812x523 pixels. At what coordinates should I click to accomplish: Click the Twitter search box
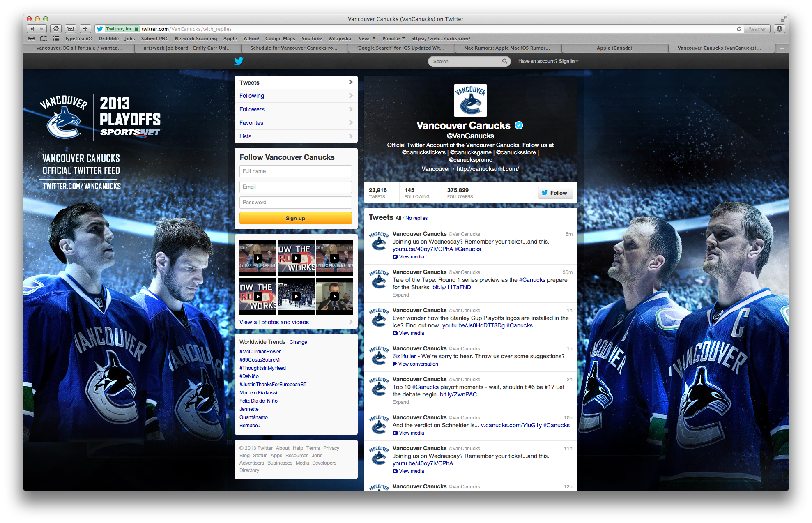coord(469,61)
